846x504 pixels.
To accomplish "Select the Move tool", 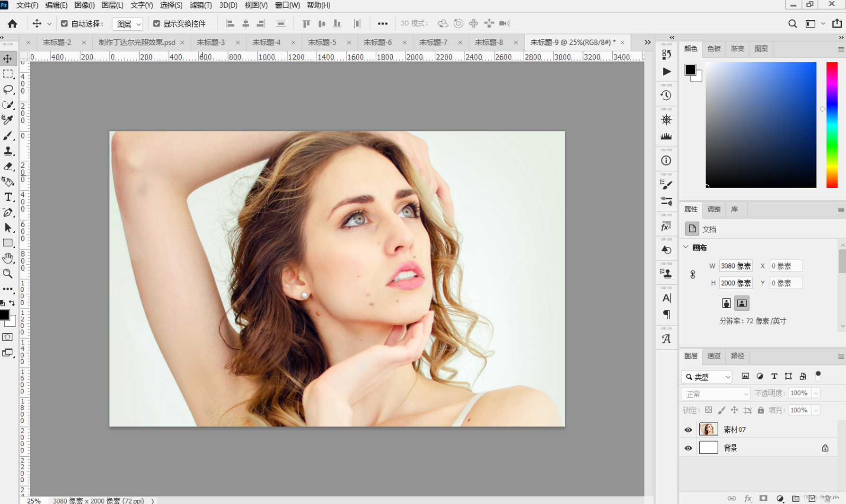I will point(8,59).
